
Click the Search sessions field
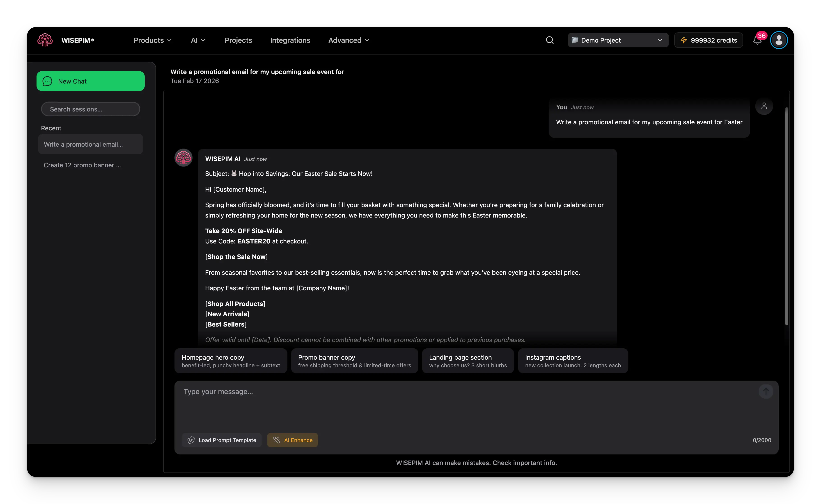click(x=90, y=109)
